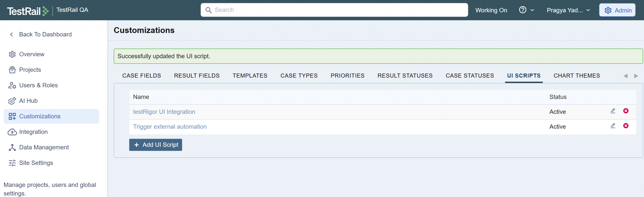Click pencil icon for Trigger external automation
Image resolution: width=644 pixels, height=197 pixels.
613,126
